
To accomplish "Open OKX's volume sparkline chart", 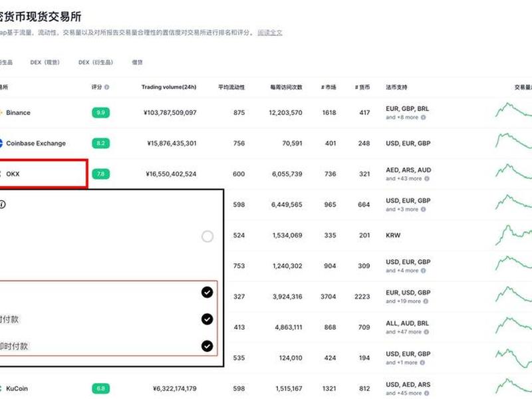I will point(513,172).
